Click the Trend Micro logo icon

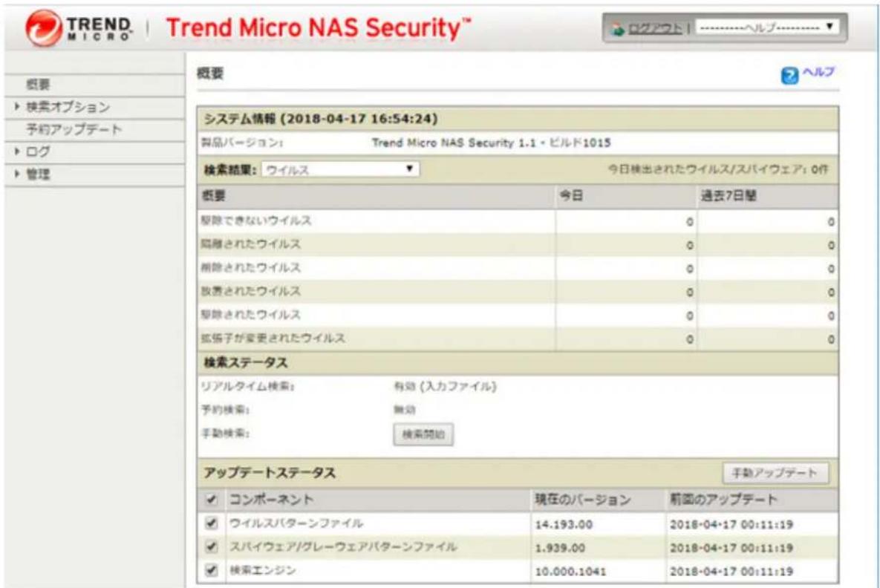[43, 27]
